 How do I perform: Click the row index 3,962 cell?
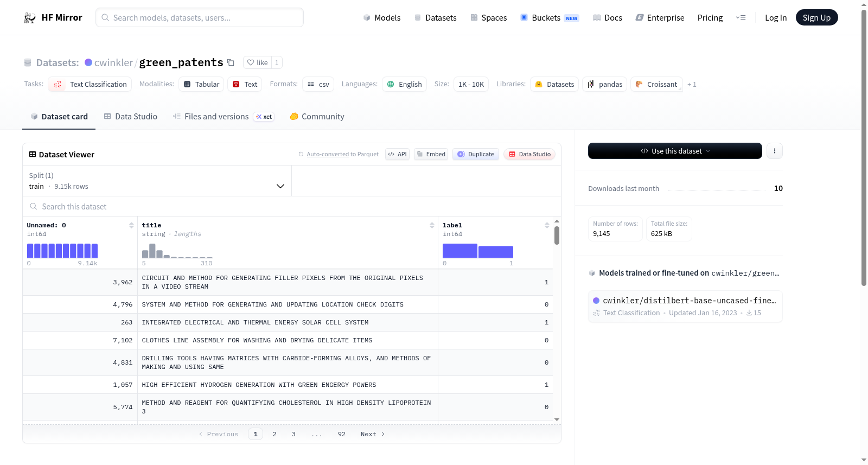tap(80, 282)
